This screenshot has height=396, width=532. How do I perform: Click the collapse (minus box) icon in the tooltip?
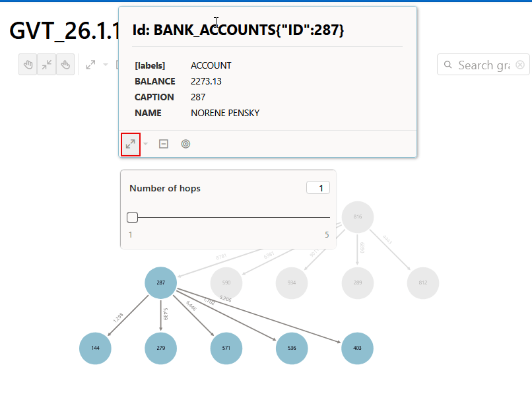click(x=164, y=144)
